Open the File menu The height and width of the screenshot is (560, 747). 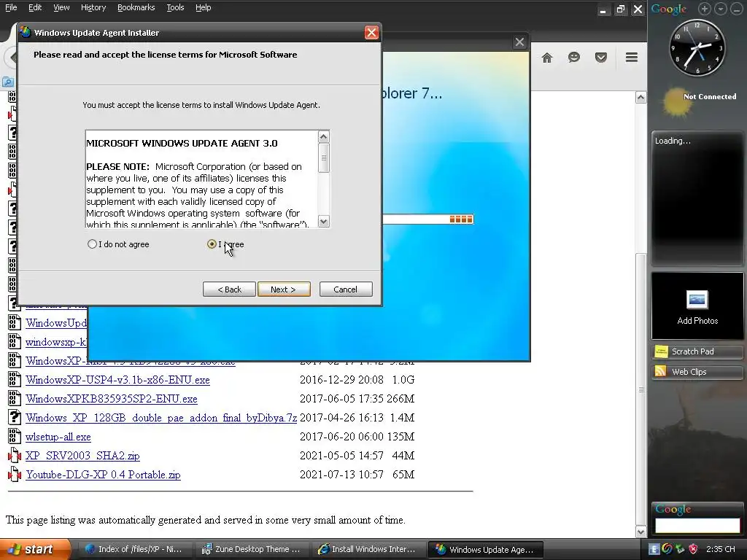(x=11, y=7)
